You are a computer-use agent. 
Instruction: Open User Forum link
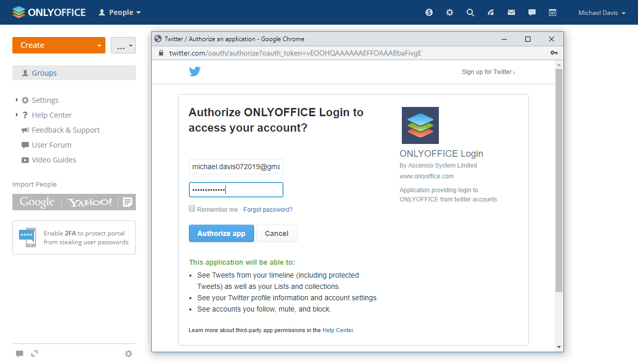point(51,145)
